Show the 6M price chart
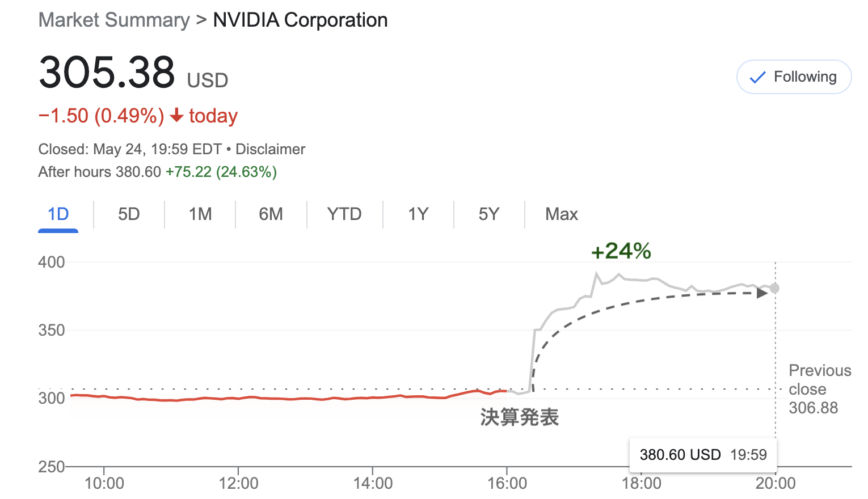The height and width of the screenshot is (499, 868). click(271, 214)
